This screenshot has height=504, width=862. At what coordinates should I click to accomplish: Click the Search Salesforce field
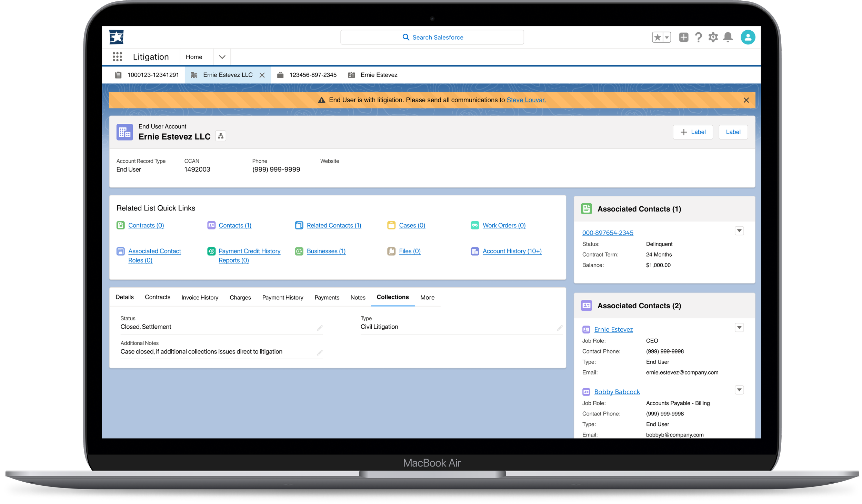pos(432,37)
